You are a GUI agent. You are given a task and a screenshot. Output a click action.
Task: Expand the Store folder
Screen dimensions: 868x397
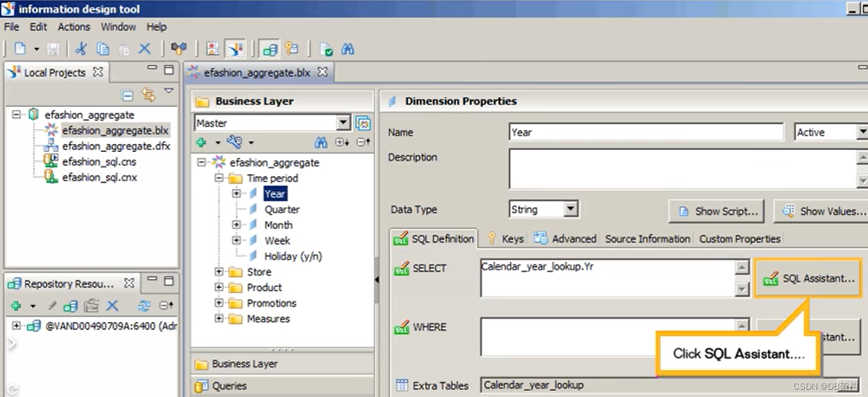coord(219,272)
